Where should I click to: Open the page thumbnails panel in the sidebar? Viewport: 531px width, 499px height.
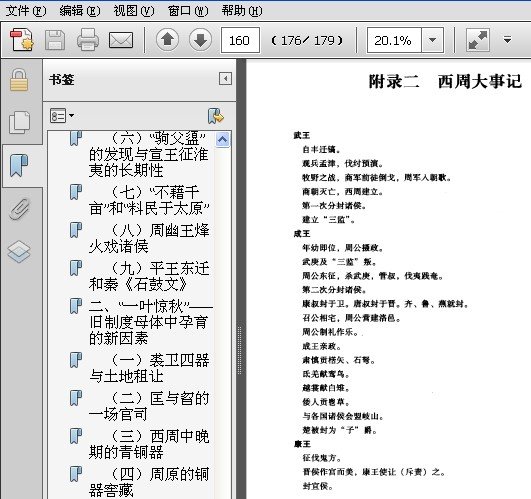tap(19, 122)
